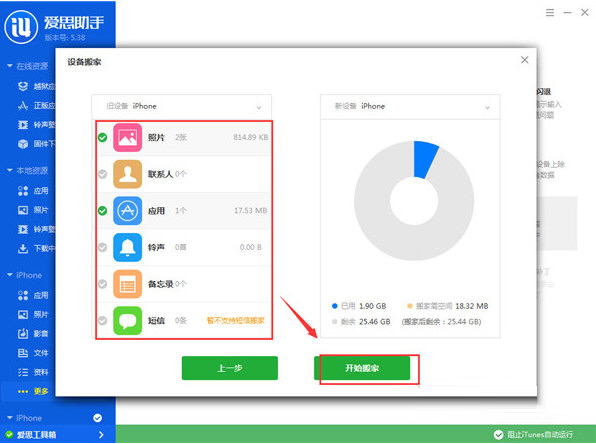Click the blue App Store 应用 icon
596x444 pixels.
[127, 211]
